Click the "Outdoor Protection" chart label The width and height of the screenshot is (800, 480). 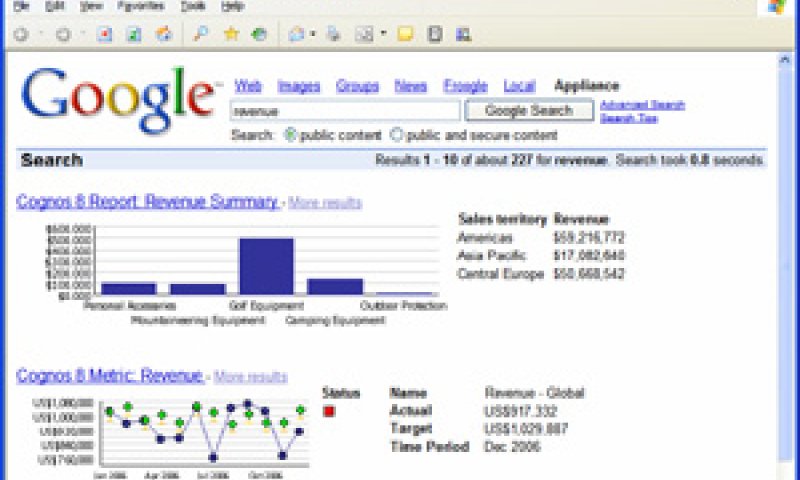pos(403,306)
